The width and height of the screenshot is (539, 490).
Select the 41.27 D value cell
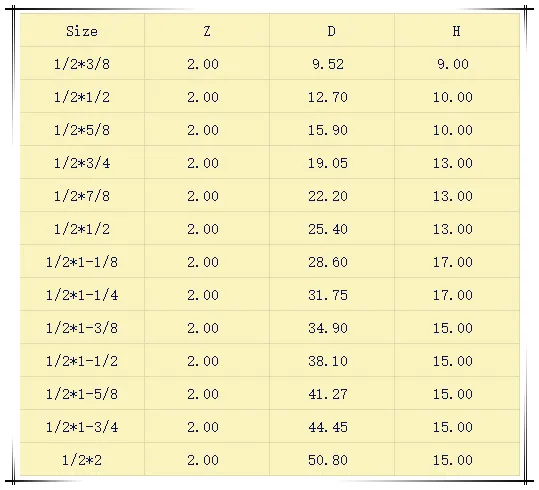pyautogui.click(x=332, y=394)
